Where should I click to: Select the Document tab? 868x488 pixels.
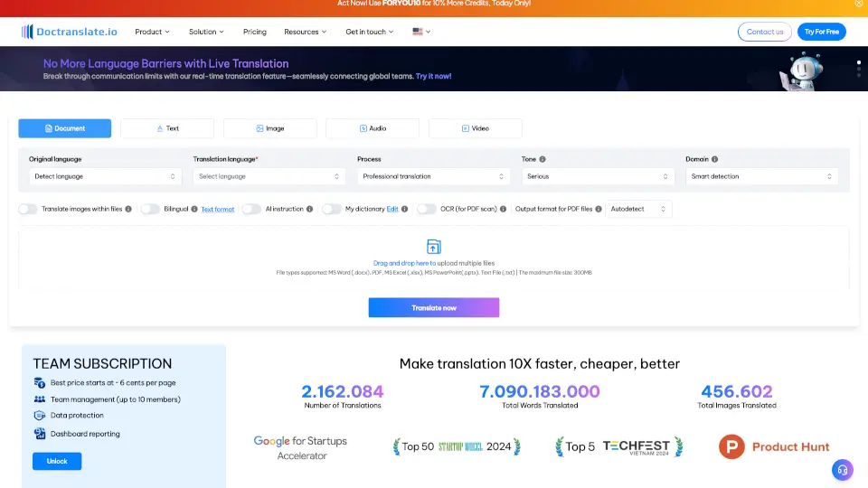tap(65, 128)
